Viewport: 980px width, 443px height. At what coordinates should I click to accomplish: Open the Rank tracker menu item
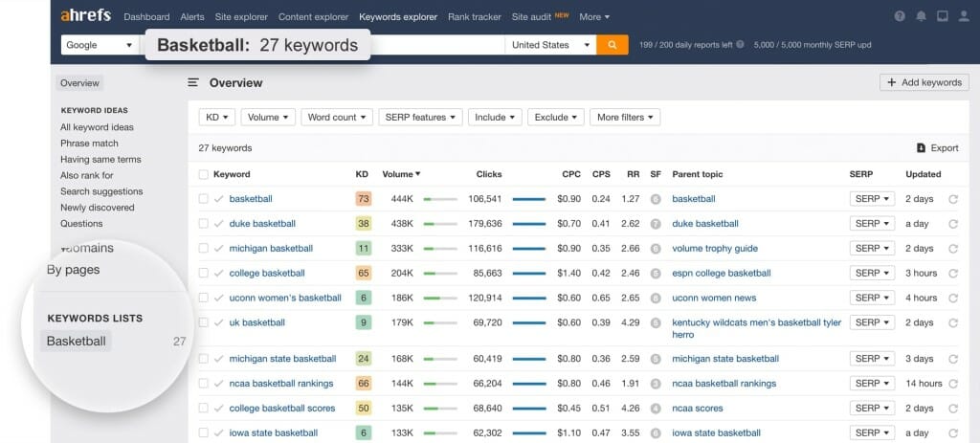(475, 16)
